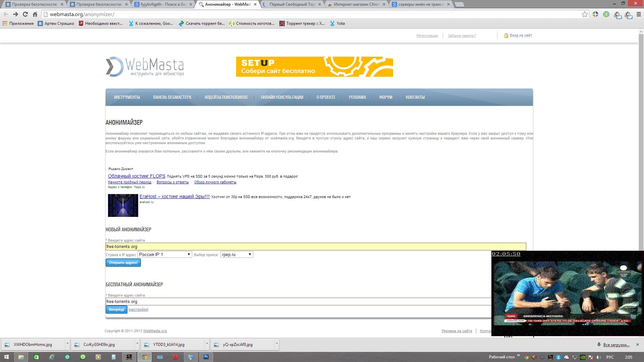The image size is (644, 362).
Task: Open the 'Приложения' apps bookmark
Action: (18, 23)
